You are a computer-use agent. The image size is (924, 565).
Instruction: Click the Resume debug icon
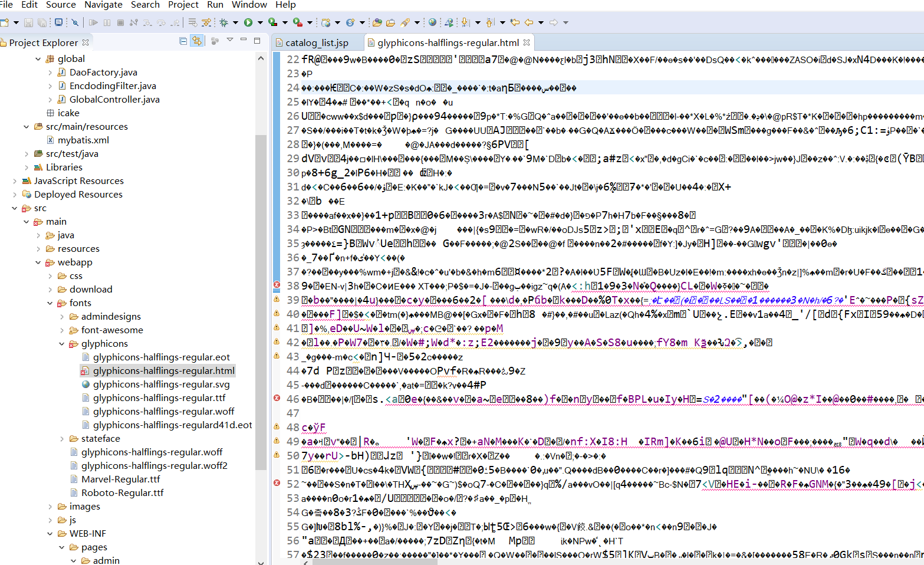coord(93,22)
